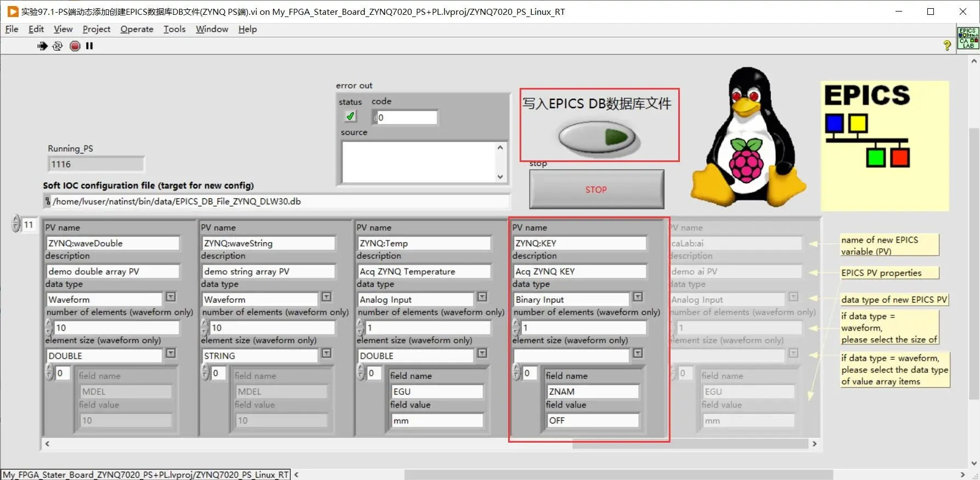Click the mm field value in ZYNQ:Temp
Screen dimensions: 980x480
437,421
